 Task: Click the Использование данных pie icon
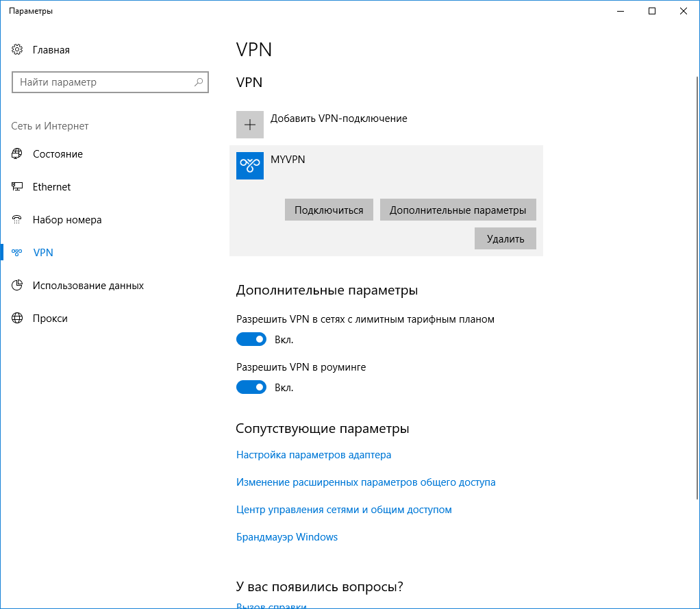pos(17,285)
